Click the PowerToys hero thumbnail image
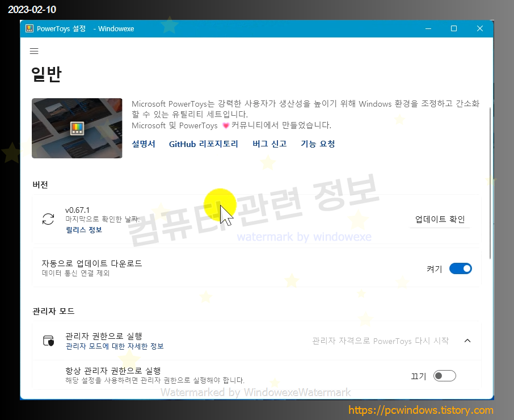The width and height of the screenshot is (514, 420). click(77, 128)
